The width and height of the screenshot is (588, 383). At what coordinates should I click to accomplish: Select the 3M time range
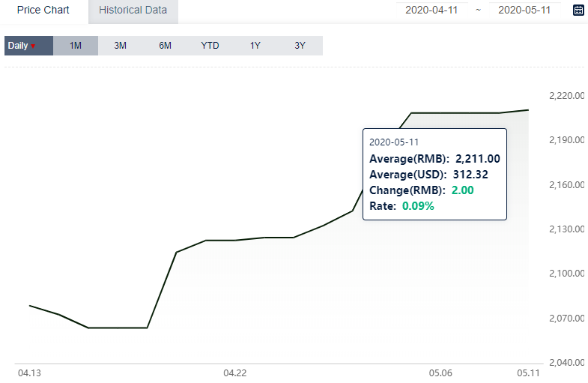point(121,46)
